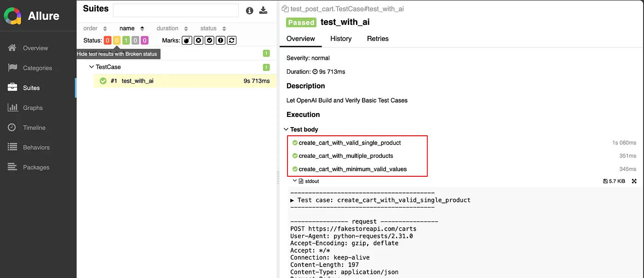Toggle the green Passed status filter

click(x=126, y=41)
